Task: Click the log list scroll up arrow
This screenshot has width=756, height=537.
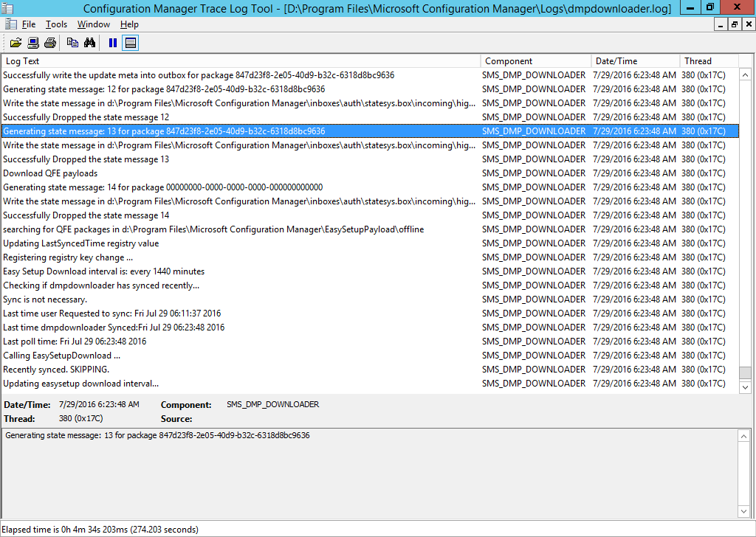Action: 745,75
